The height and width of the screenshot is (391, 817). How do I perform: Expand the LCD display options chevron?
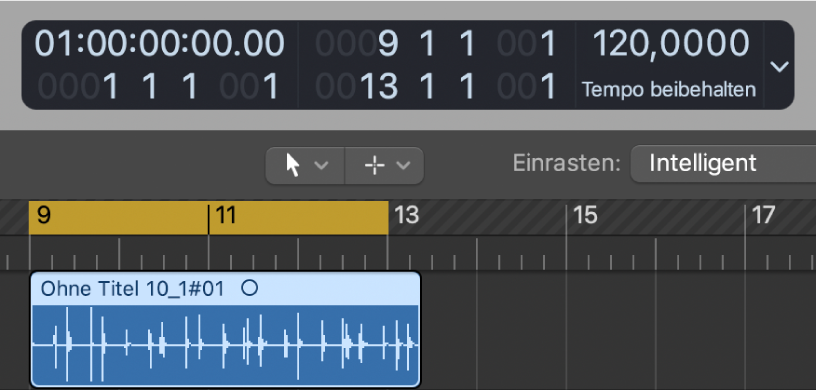[x=779, y=66]
